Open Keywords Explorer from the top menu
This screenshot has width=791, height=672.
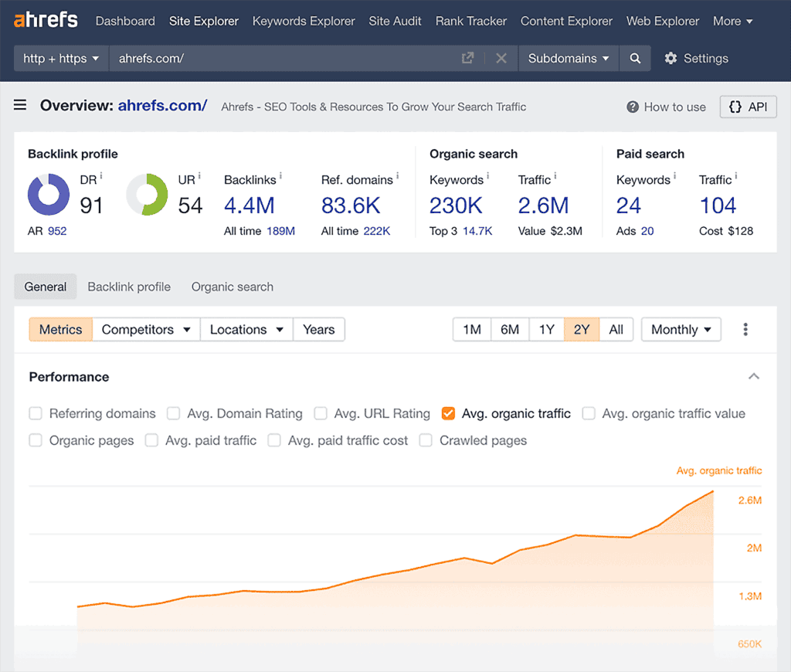click(x=304, y=21)
